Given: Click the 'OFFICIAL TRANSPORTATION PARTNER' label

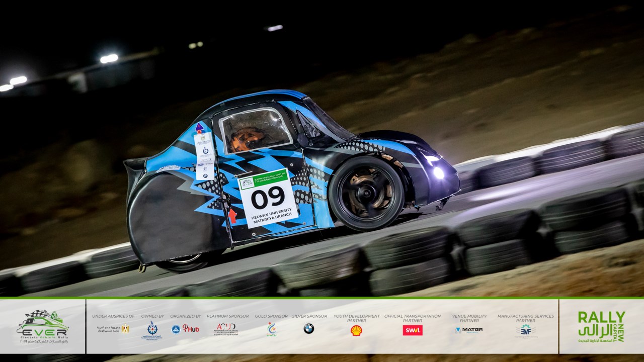Looking at the screenshot, I should [x=413, y=318].
